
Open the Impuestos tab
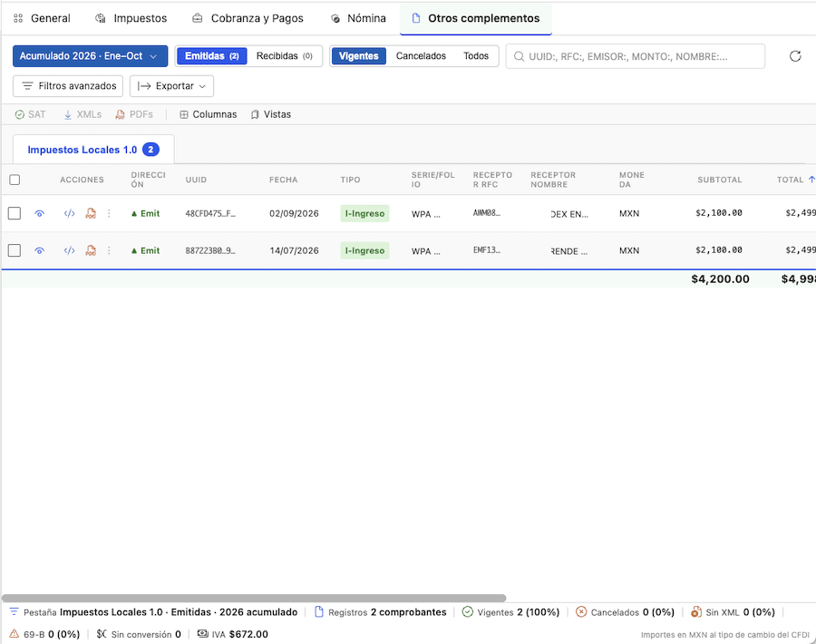(x=131, y=18)
